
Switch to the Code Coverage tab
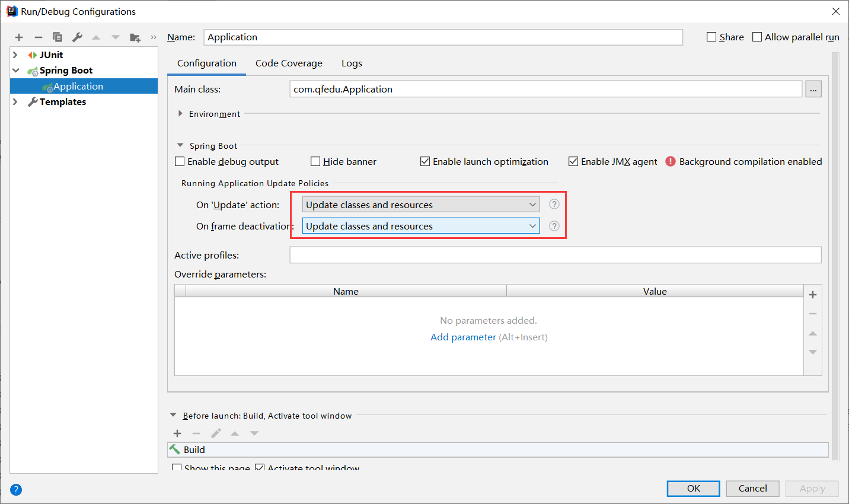289,63
